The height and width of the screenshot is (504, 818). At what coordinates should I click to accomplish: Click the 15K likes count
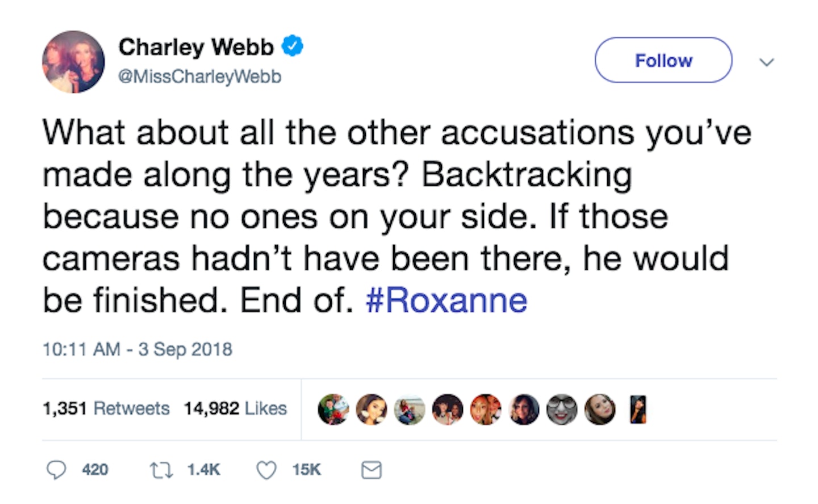pyautogui.click(x=307, y=470)
